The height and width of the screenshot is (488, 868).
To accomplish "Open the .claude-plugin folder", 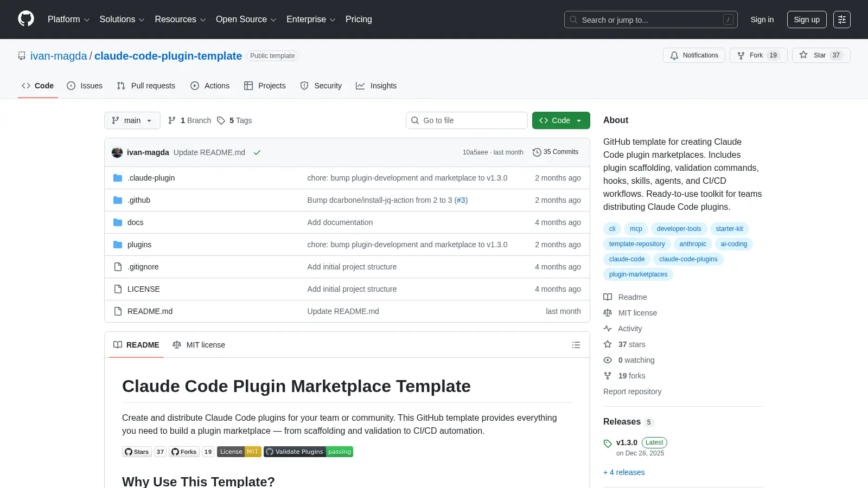I will 151,178.
